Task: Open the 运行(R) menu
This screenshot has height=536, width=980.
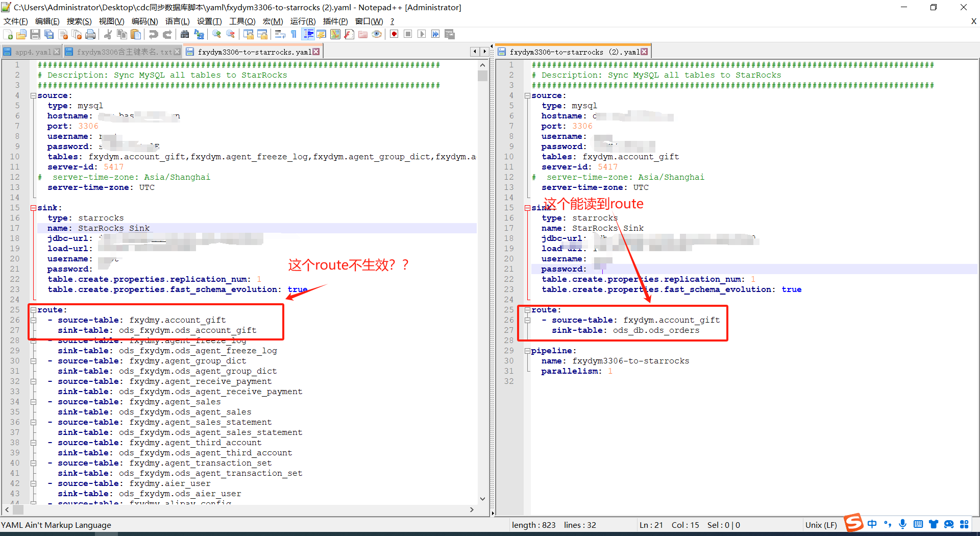Action: tap(303, 21)
